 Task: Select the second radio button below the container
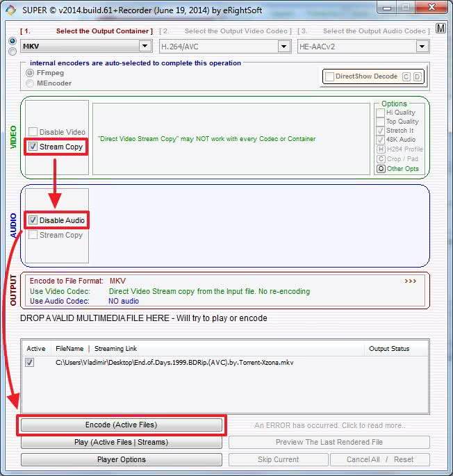pyautogui.click(x=13, y=51)
